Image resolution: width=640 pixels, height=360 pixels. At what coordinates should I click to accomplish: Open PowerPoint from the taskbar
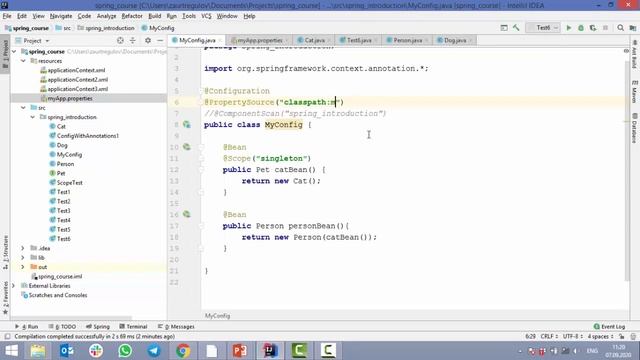point(240,351)
